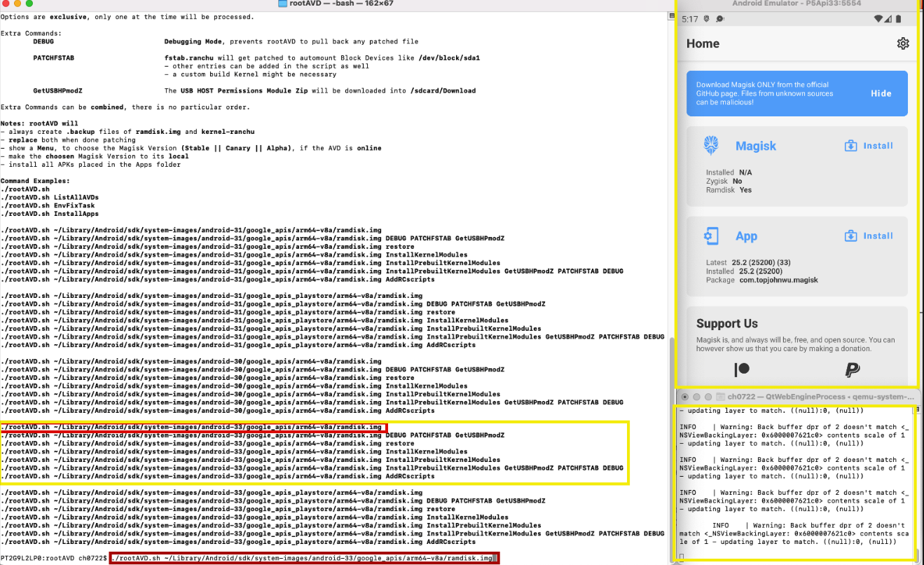Click the Magisk card title
The width and height of the screenshot is (924, 565).
point(756,146)
